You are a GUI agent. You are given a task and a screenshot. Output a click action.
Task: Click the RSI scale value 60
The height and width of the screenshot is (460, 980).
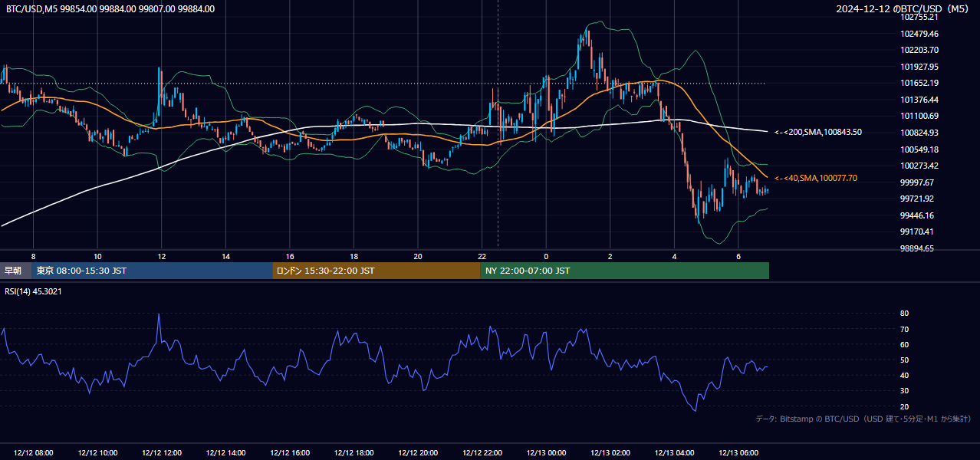tap(905, 344)
